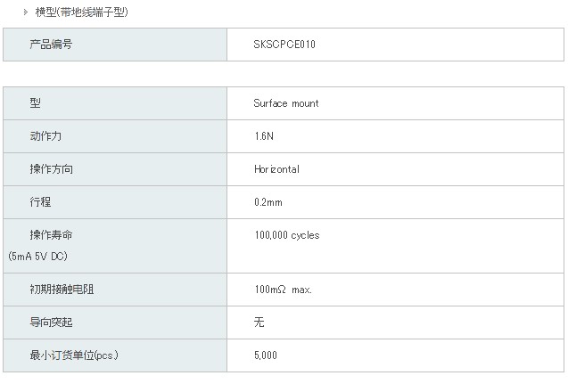Click the 1.6N operating force value

[x=264, y=136]
